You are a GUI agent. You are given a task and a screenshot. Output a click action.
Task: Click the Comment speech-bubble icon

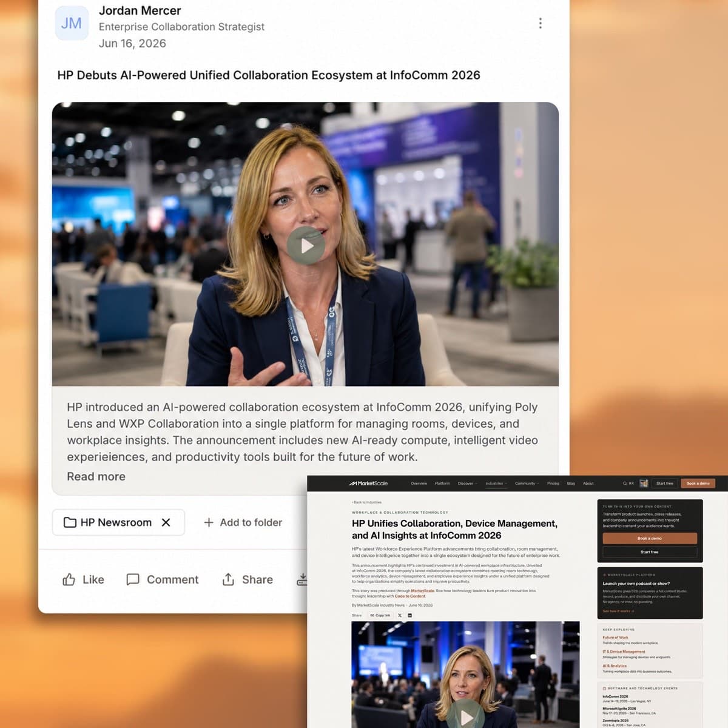[132, 579]
